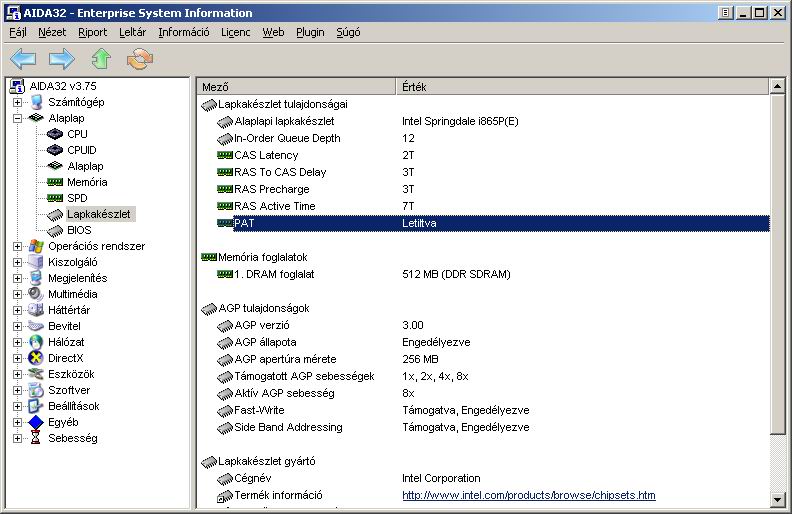Screen dimensions: 792x514
Task: Select the RAS To CAS Delay row
Action: [x=493, y=172]
